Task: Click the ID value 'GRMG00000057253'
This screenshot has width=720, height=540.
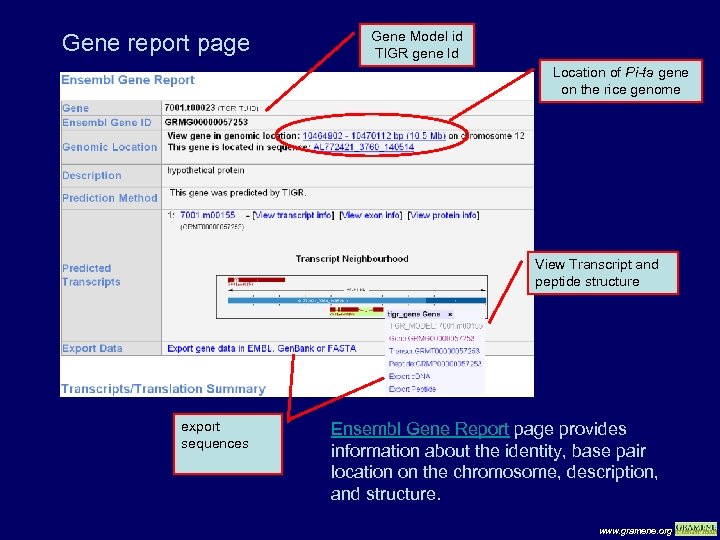Action: 206,122
